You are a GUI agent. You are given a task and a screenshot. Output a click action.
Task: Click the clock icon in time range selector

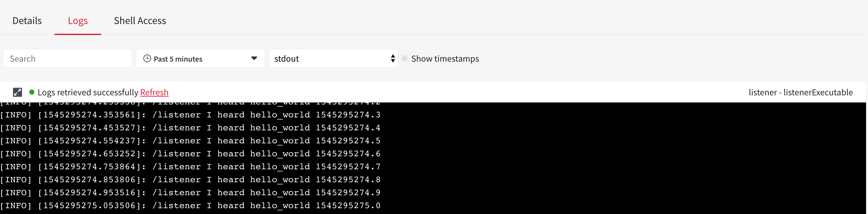click(147, 59)
